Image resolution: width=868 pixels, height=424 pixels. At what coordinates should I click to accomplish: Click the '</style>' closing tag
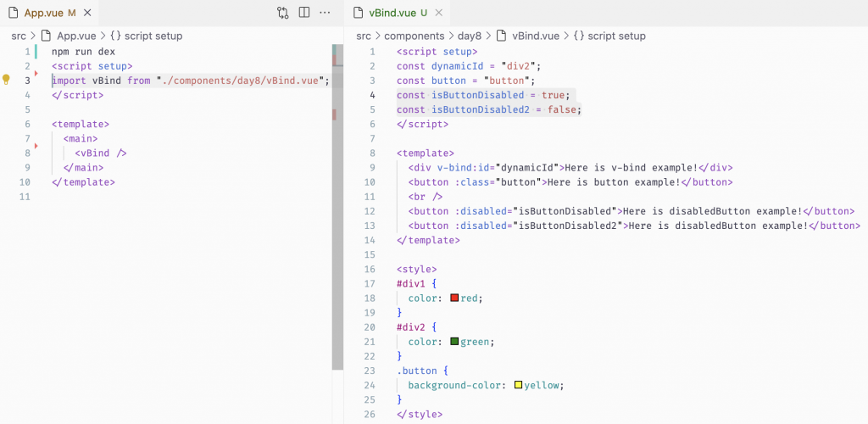point(420,414)
